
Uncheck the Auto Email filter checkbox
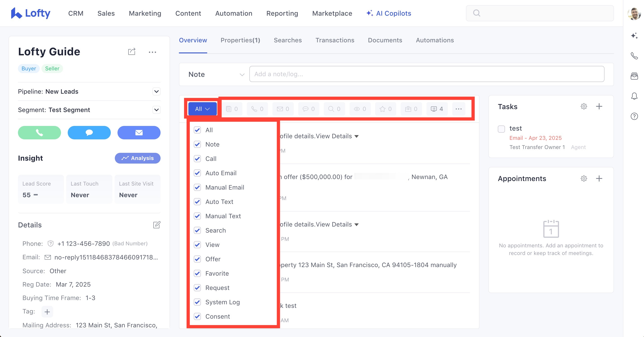pyautogui.click(x=197, y=173)
